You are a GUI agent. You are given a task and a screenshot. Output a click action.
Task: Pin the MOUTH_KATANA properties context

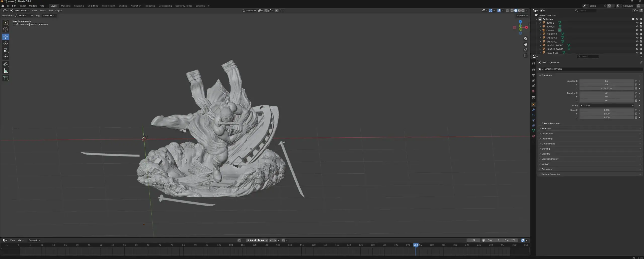point(641,62)
